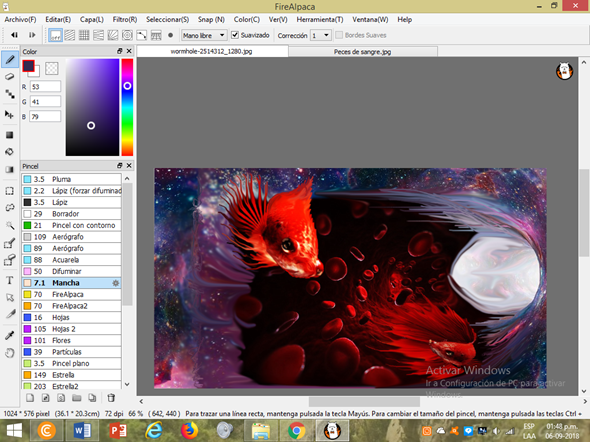
Task: Click the foreground color swatch
Action: [28, 66]
